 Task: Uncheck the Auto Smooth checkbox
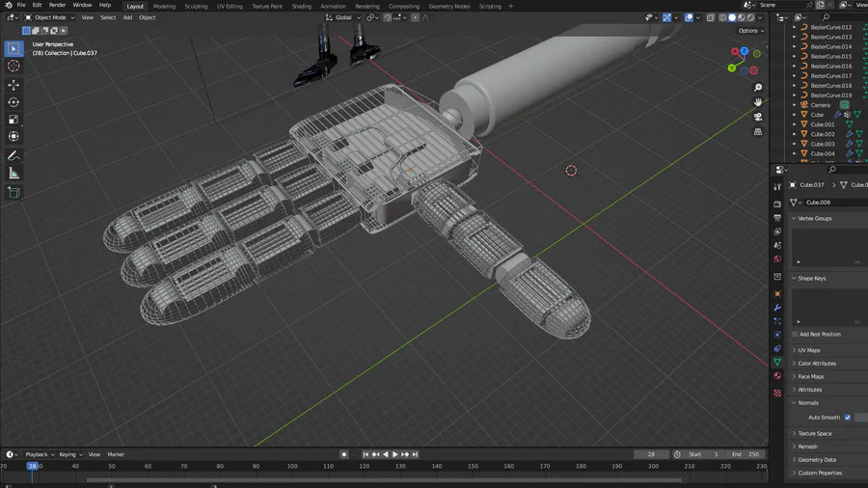[x=848, y=418]
